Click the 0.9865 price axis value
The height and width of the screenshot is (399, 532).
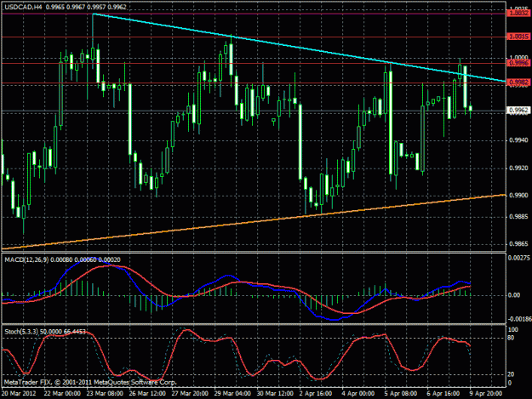pos(518,244)
